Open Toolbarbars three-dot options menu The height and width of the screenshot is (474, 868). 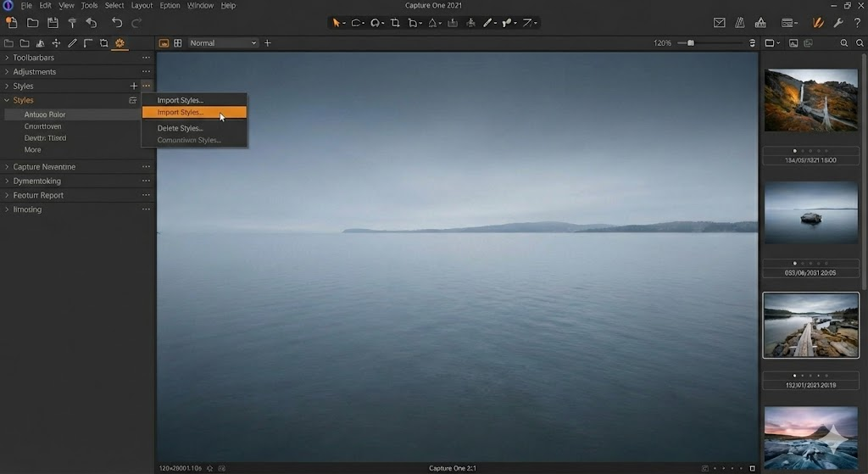pos(146,58)
